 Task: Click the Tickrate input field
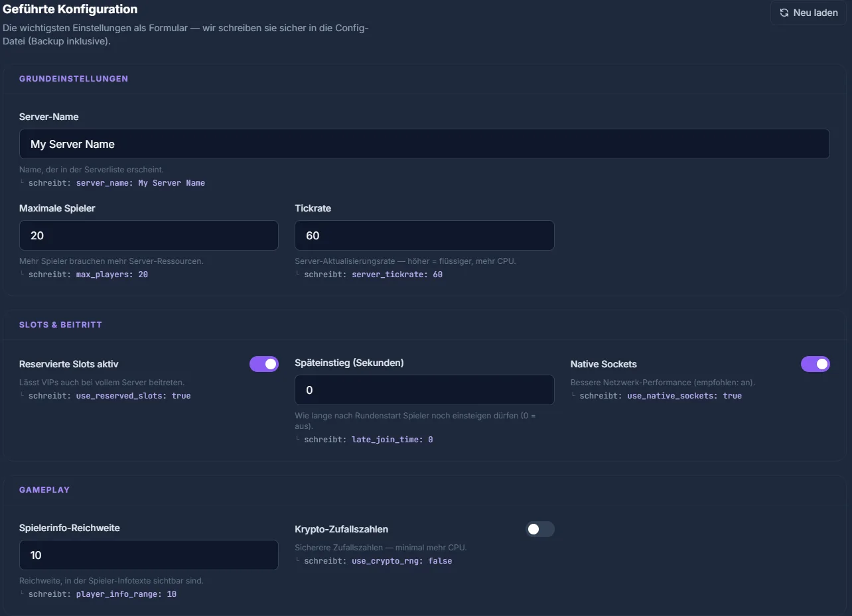tap(424, 235)
